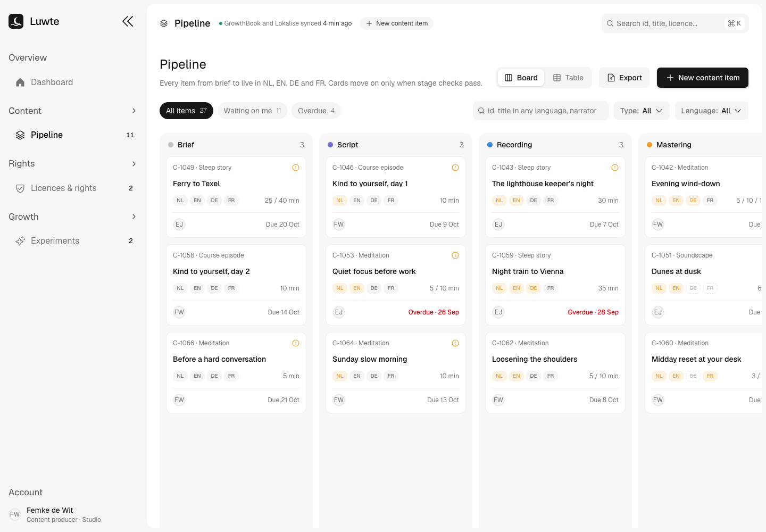Click the Luwte moon logo icon

[16, 21]
